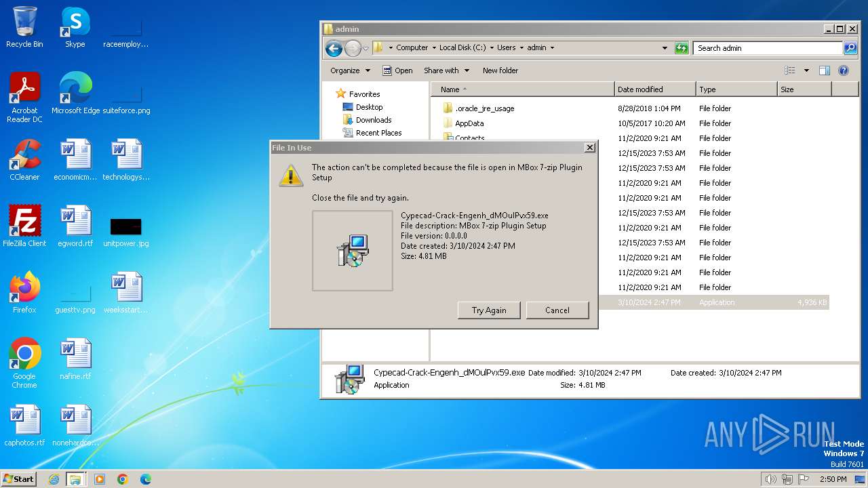This screenshot has width=868, height=488.
Task: Open Edge from the taskbar
Action: (x=146, y=479)
